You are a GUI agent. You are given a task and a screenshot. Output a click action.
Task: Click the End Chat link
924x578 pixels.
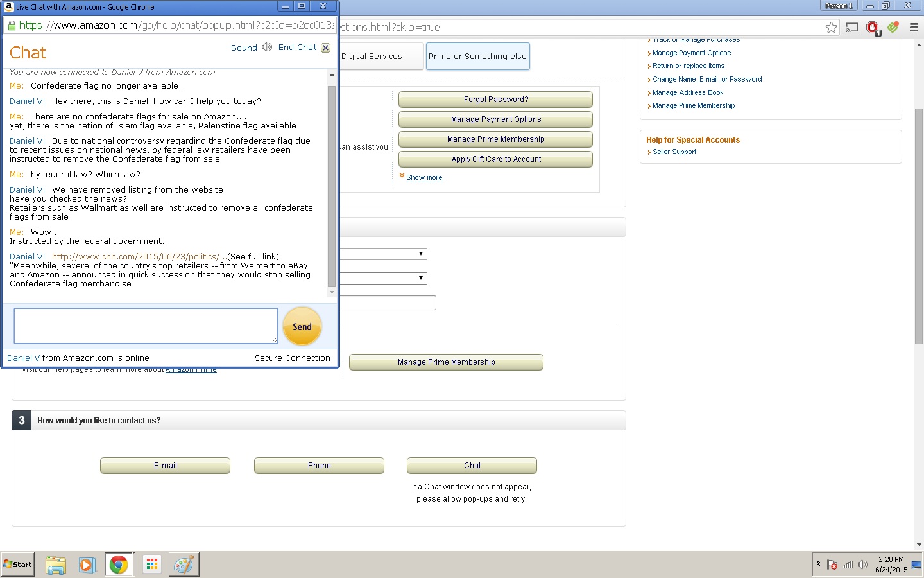tap(297, 48)
